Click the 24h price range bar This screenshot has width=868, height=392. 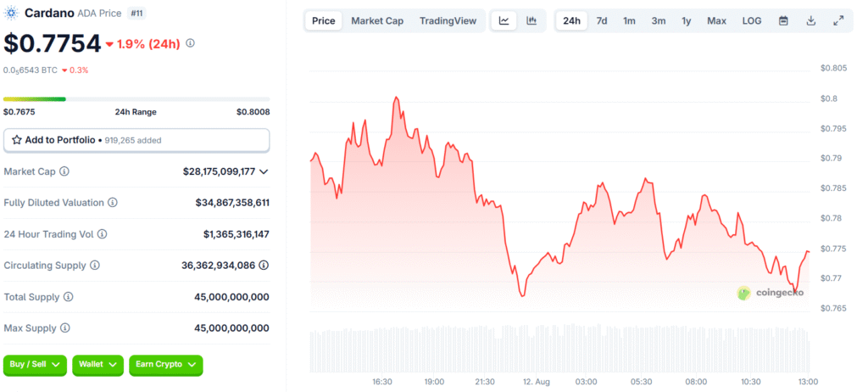pos(136,99)
